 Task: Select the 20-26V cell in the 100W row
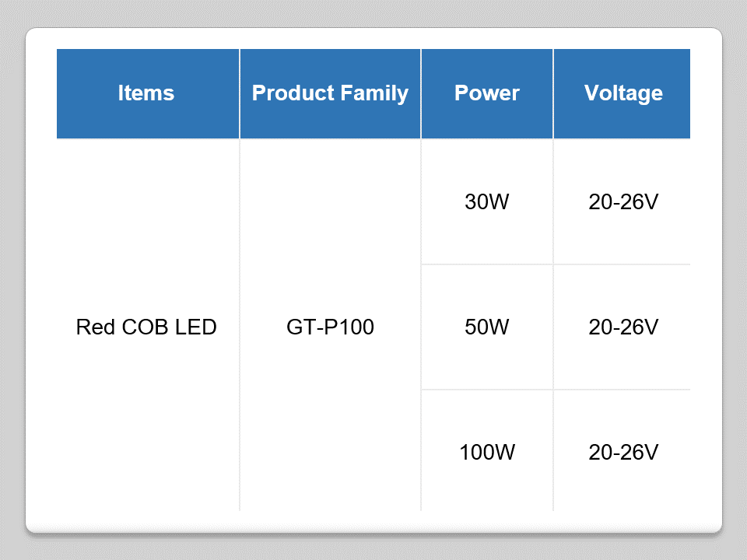coord(622,452)
